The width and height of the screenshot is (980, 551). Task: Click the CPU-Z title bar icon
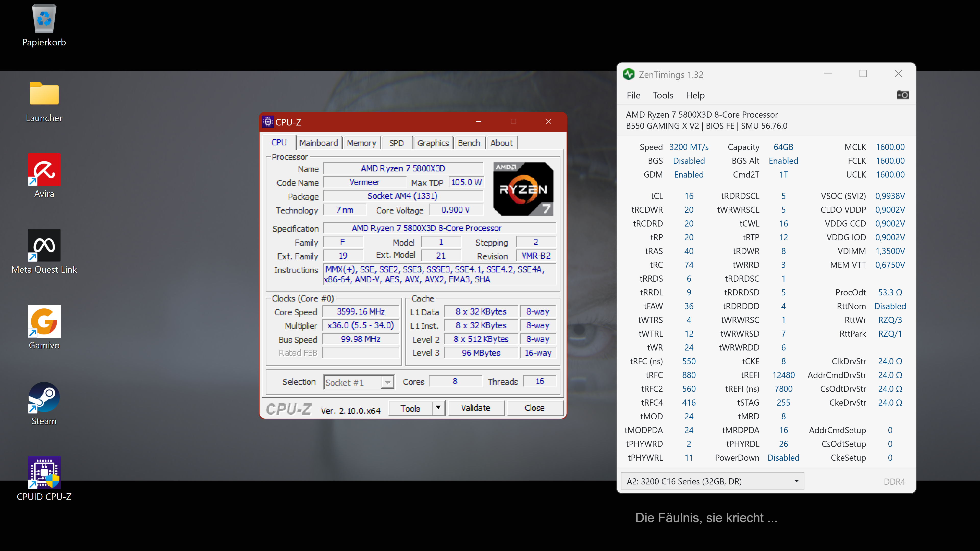click(x=268, y=122)
